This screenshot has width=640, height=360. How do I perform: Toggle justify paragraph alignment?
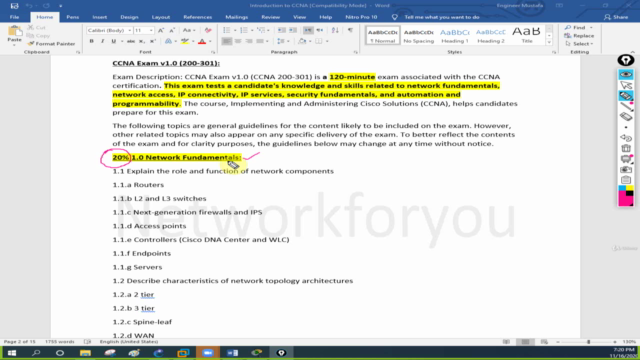tap(260, 41)
